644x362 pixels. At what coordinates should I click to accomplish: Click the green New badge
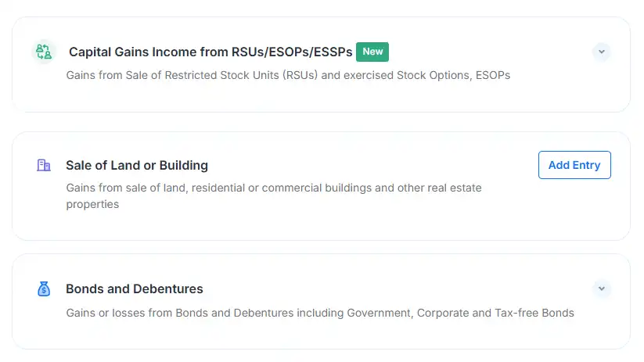[x=372, y=52]
